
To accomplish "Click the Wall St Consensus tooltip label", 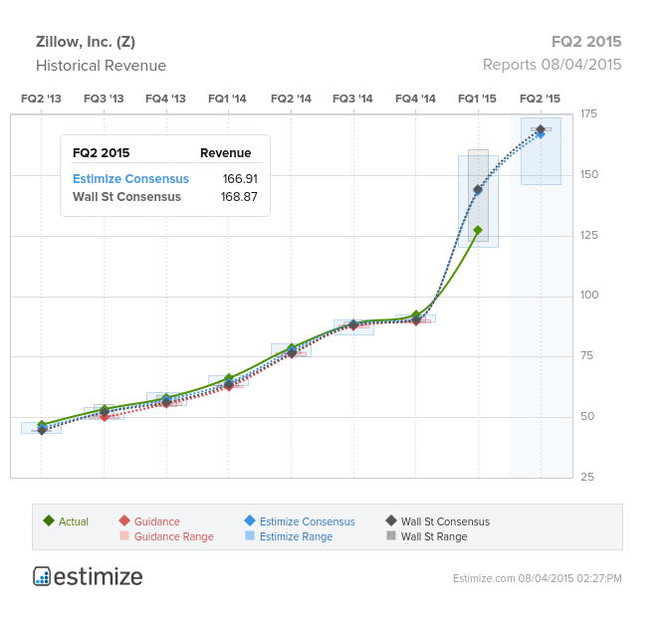I will pyautogui.click(x=126, y=197).
